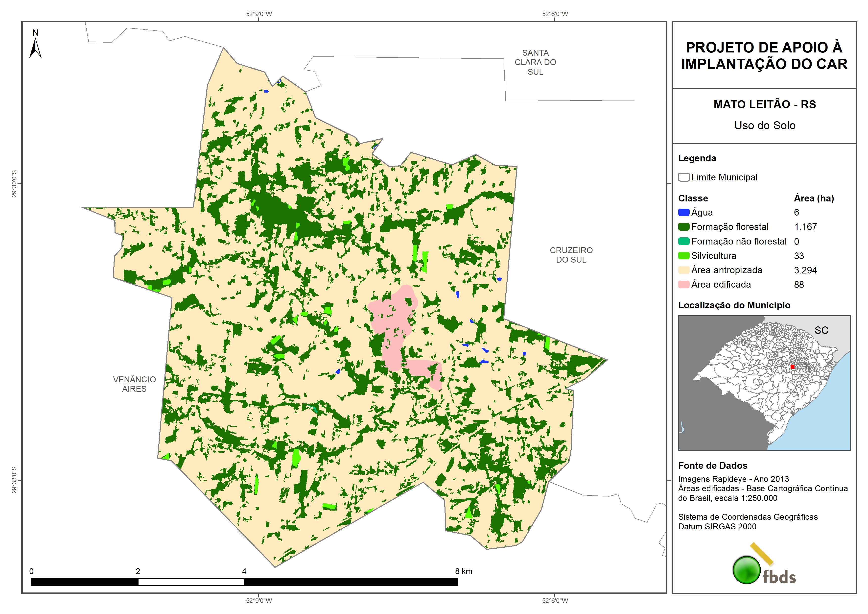Click the white scale bar segment
Screen dimensions: 868x614
click(x=191, y=582)
